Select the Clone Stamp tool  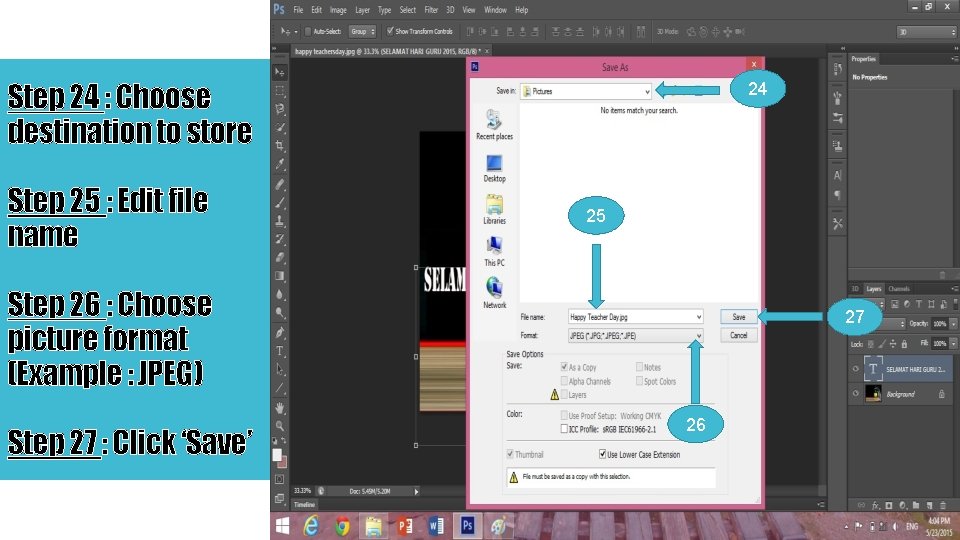(280, 220)
